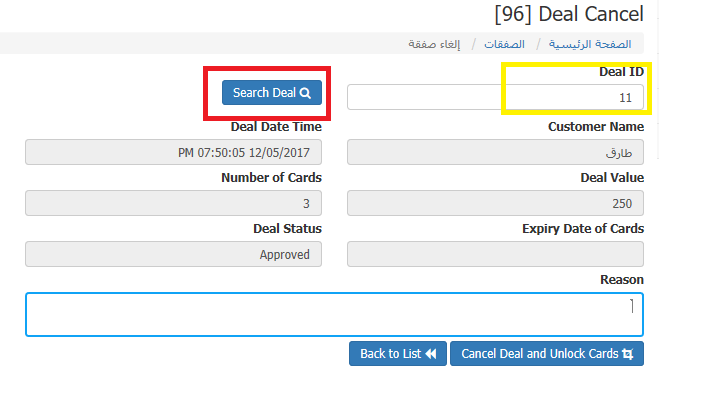Focus the Deal ID input showing 11
714x395 pixels.
coord(495,97)
